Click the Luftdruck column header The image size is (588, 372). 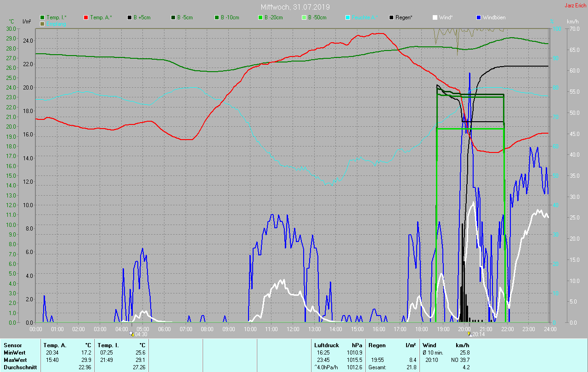(326, 345)
